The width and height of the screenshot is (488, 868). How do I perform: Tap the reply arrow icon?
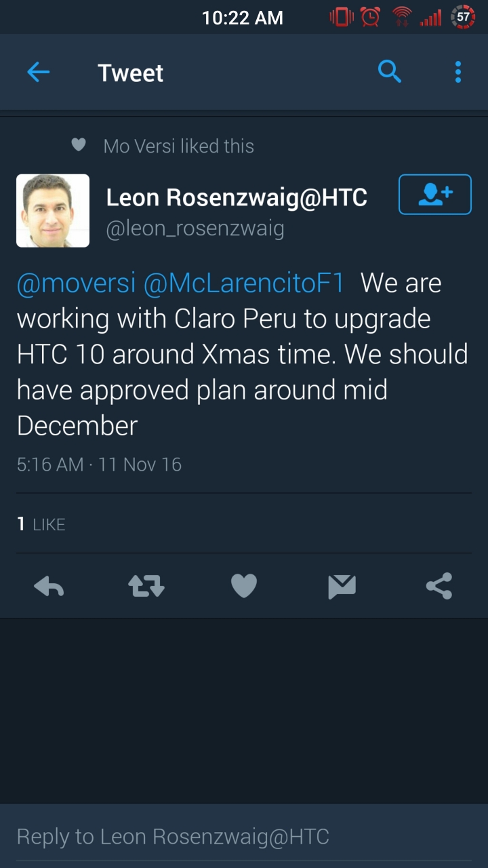(49, 586)
